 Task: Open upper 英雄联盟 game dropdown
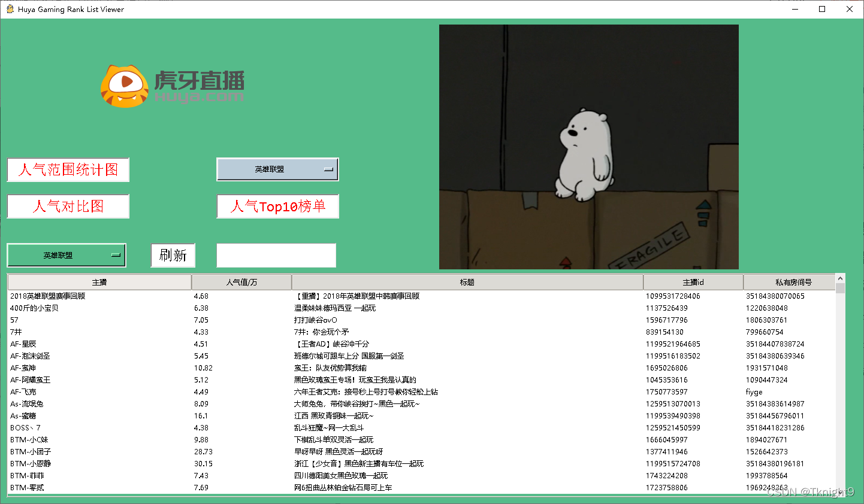tap(277, 169)
